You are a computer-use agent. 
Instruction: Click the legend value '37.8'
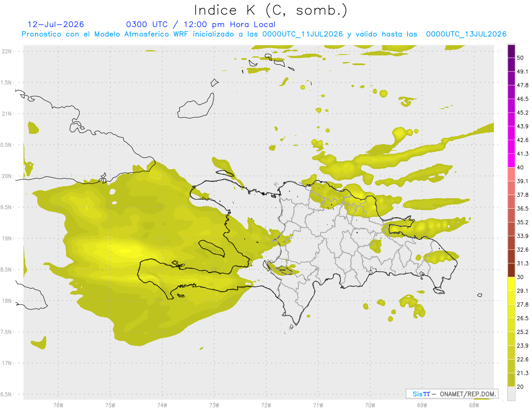coord(523,195)
